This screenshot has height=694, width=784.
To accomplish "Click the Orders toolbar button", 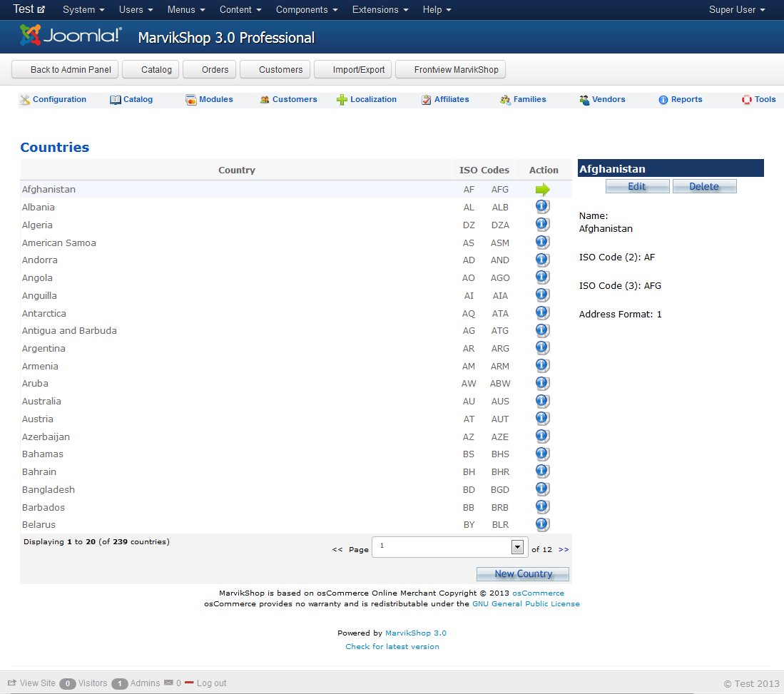I will pyautogui.click(x=210, y=69).
